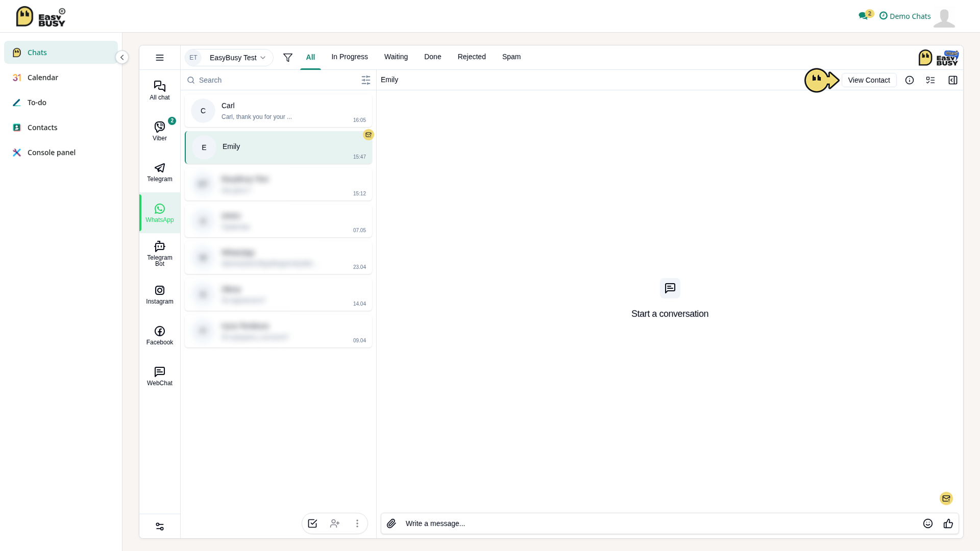
Task: Switch to the All tab
Action: (x=310, y=57)
